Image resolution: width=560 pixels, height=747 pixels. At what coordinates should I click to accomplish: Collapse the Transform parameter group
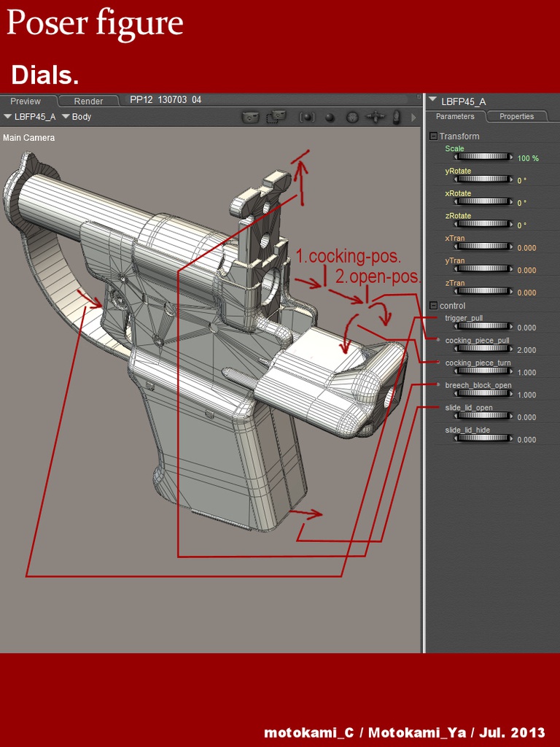click(433, 136)
